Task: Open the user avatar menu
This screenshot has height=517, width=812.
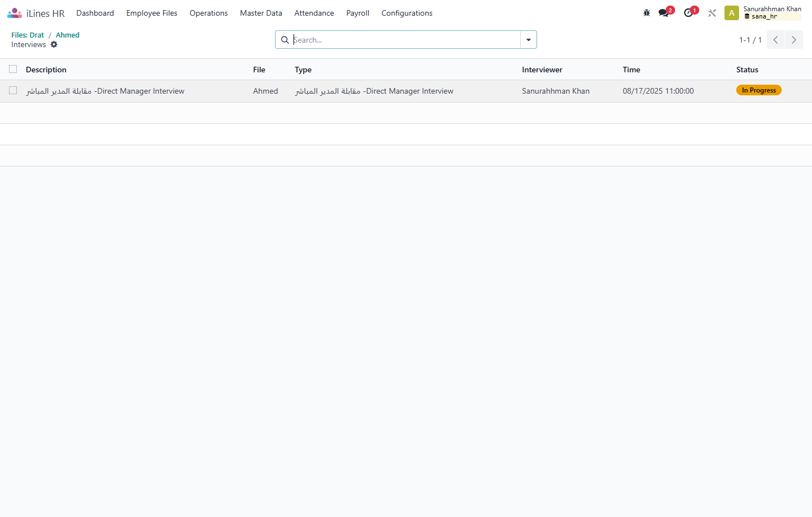Action: (x=732, y=13)
